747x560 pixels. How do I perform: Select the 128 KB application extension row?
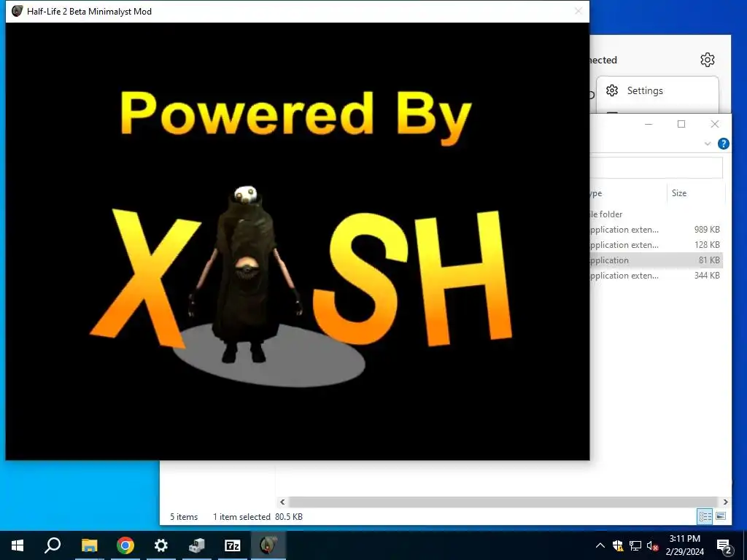(656, 245)
